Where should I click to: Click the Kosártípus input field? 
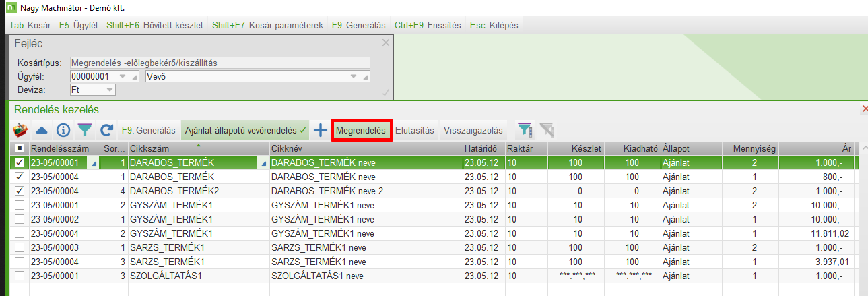tap(220, 63)
